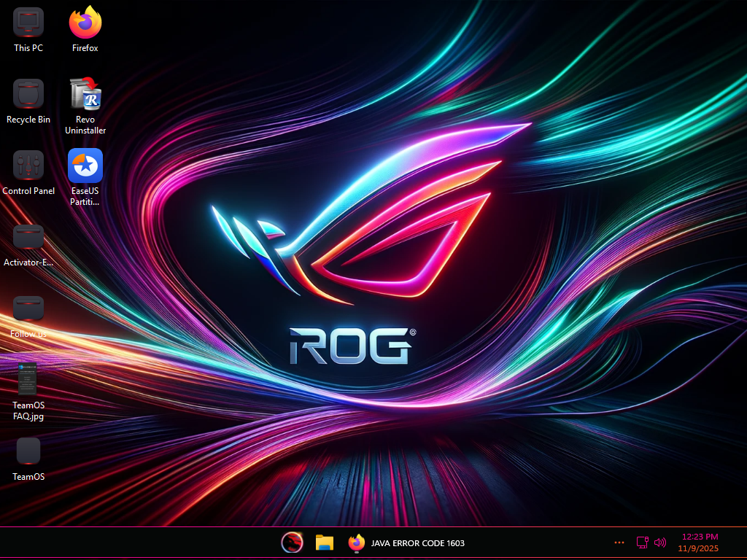Image resolution: width=747 pixels, height=560 pixels.
Task: Select the EaseUS Partition shortcut
Action: pyautogui.click(x=85, y=177)
